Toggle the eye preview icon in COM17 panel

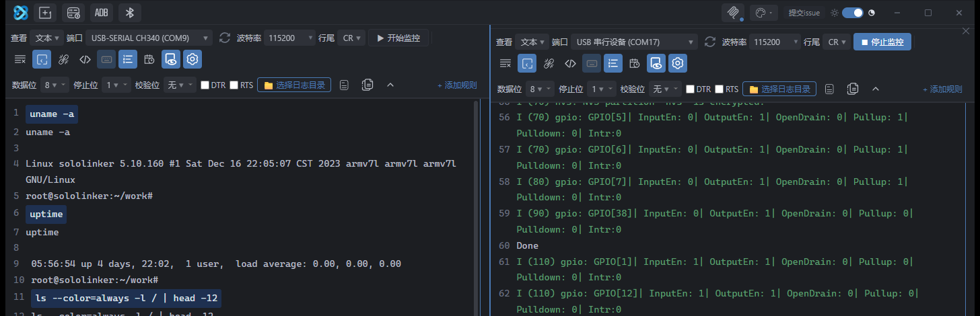[x=656, y=63]
